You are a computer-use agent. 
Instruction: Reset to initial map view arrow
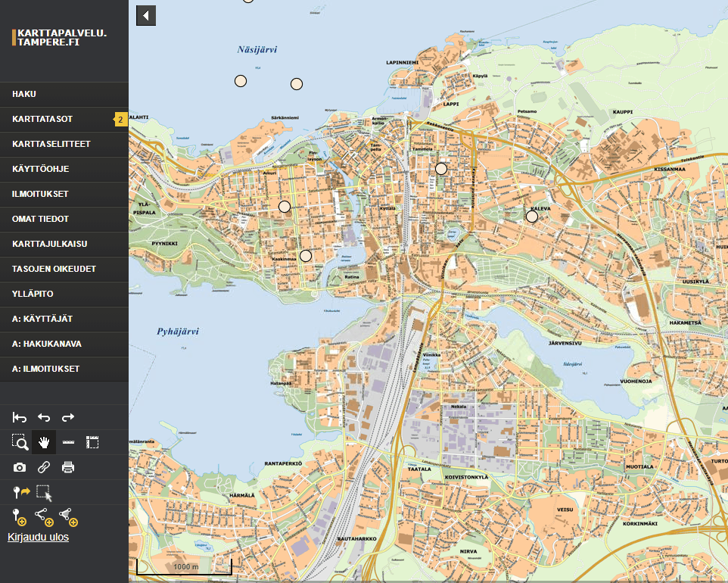[20, 417]
